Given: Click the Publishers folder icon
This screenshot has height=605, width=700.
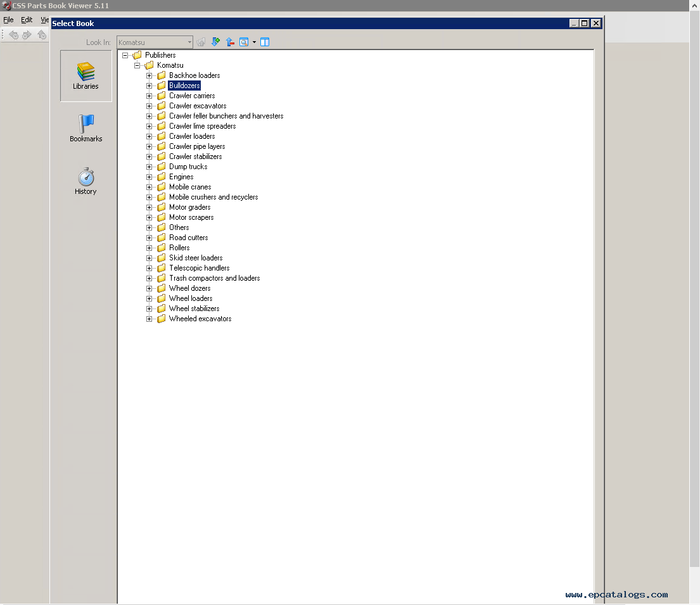Looking at the screenshot, I should (137, 55).
